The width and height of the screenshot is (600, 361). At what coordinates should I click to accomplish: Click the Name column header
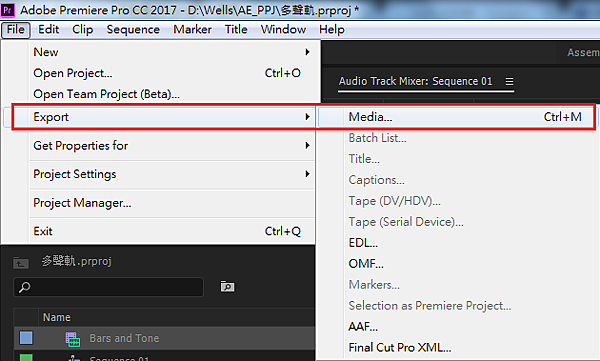(57, 317)
